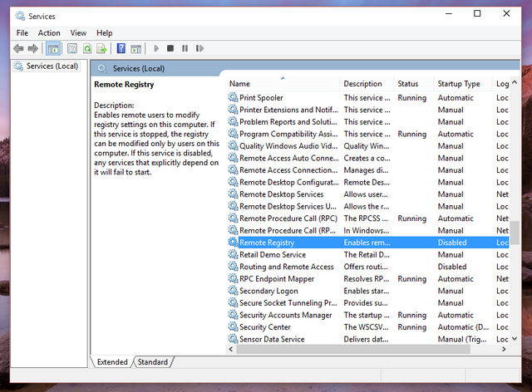Screen dimensions: 532x392
Task: Sort by the Startup Type column header
Action: (463, 84)
